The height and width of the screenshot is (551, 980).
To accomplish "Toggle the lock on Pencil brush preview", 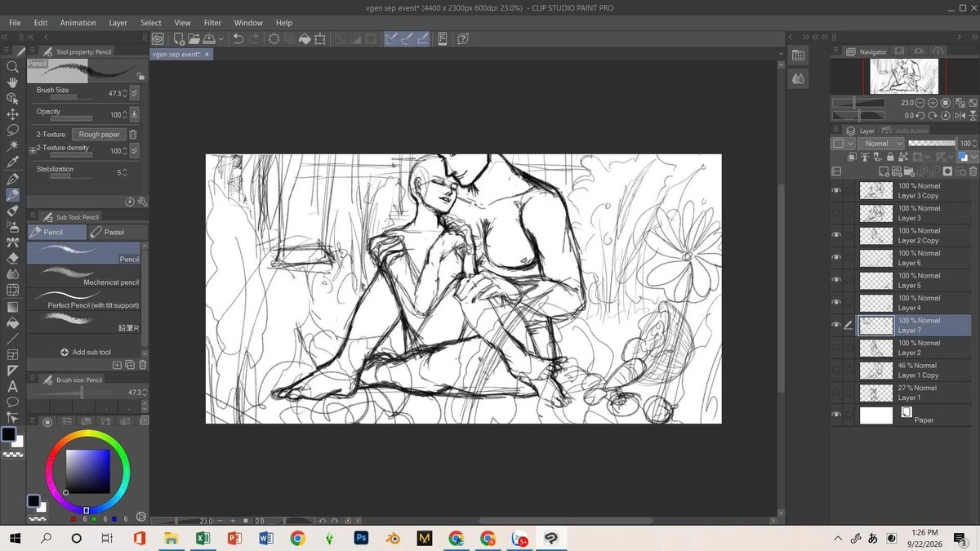I will click(140, 76).
